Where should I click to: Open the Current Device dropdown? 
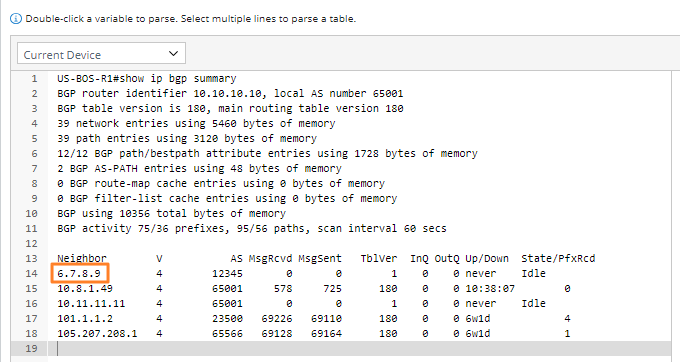[101, 53]
